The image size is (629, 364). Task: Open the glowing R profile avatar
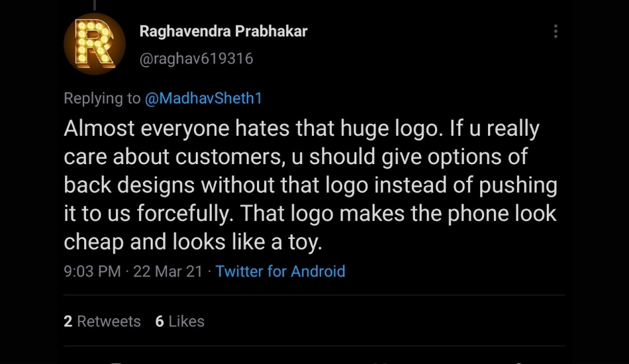click(95, 44)
